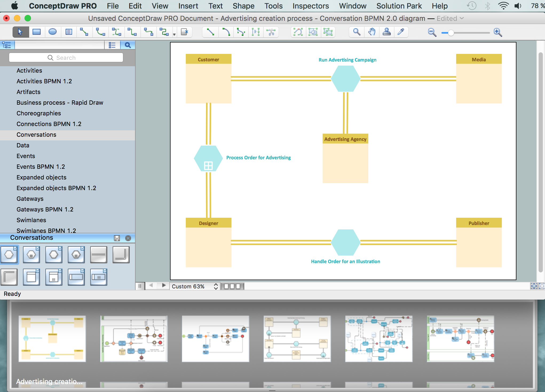Expand the Swimlanes category in sidebar

pos(31,220)
